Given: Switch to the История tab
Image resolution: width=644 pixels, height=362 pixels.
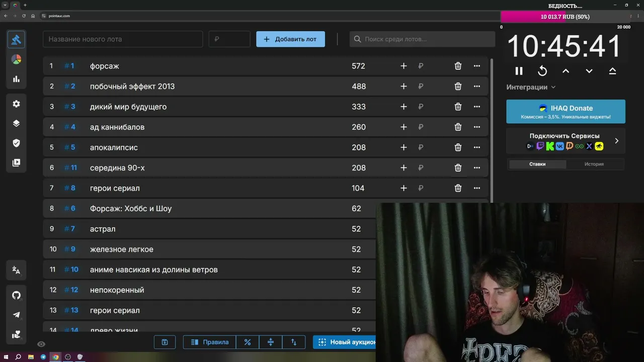Looking at the screenshot, I should coord(594,164).
